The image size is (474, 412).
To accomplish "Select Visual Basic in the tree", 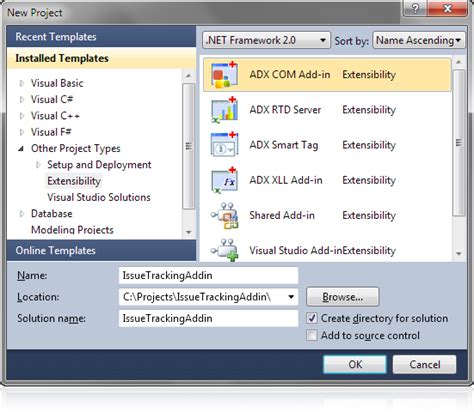I will [x=57, y=83].
